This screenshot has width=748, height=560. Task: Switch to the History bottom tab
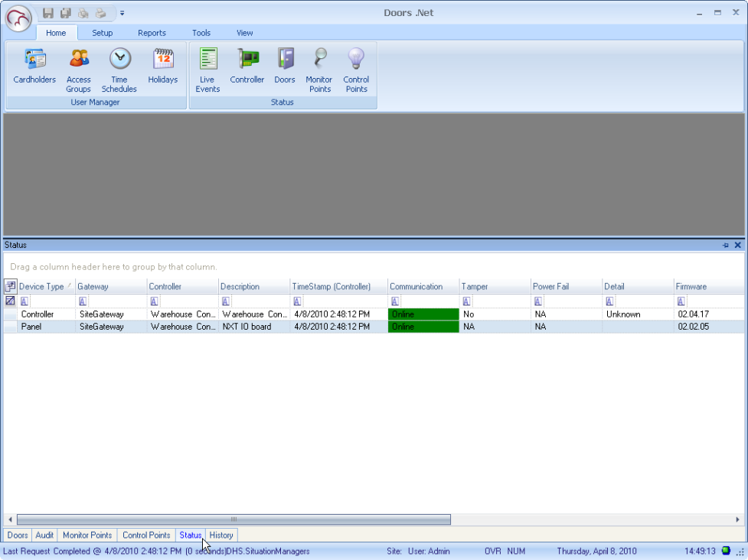(x=221, y=536)
